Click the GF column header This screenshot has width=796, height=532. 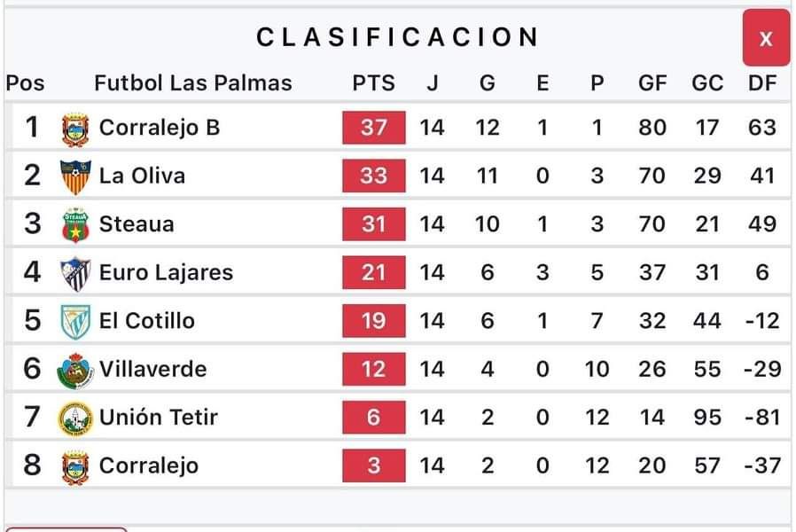[652, 82]
